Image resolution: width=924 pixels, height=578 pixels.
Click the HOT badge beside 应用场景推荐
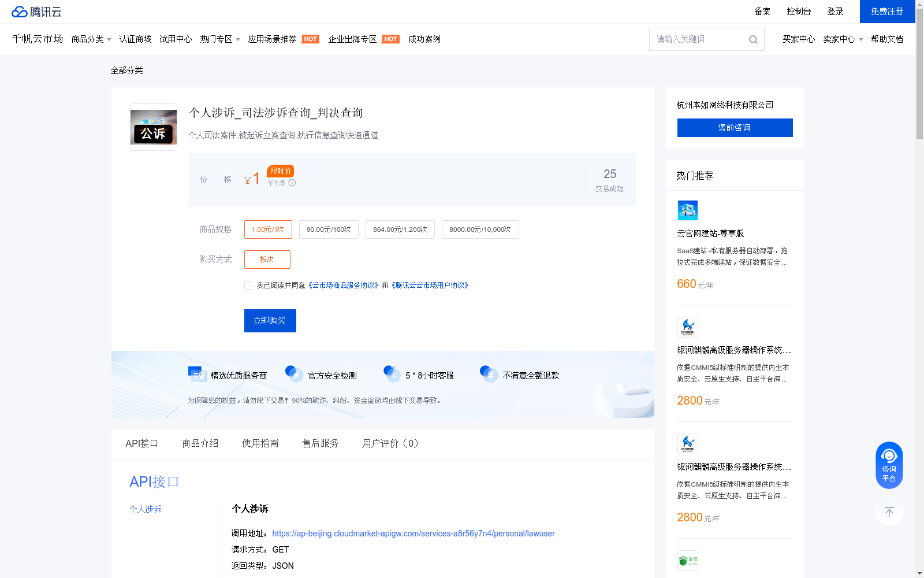pyautogui.click(x=311, y=39)
